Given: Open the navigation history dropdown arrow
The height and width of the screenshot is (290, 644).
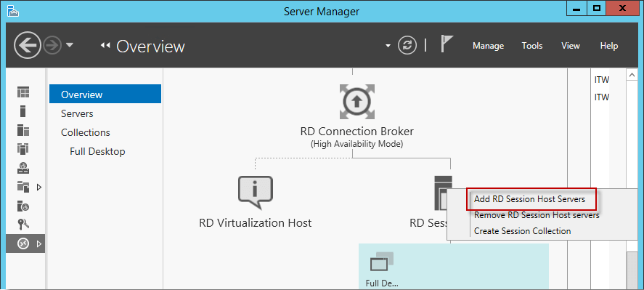Looking at the screenshot, I should tap(70, 45).
